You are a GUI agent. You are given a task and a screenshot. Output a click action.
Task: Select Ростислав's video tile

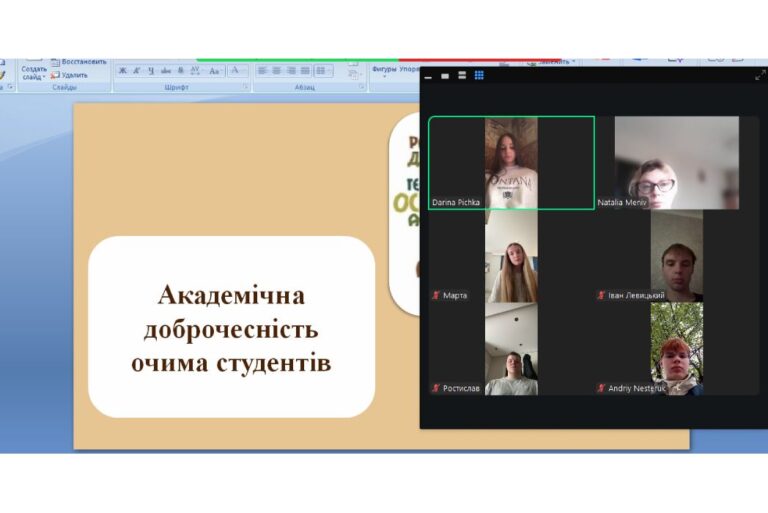(x=511, y=349)
